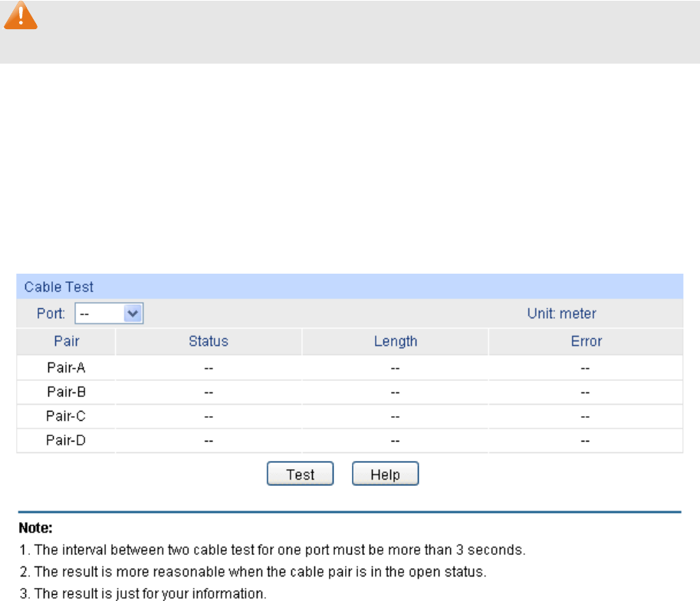
Task: Open Help for the cable test
Action: 385,475
